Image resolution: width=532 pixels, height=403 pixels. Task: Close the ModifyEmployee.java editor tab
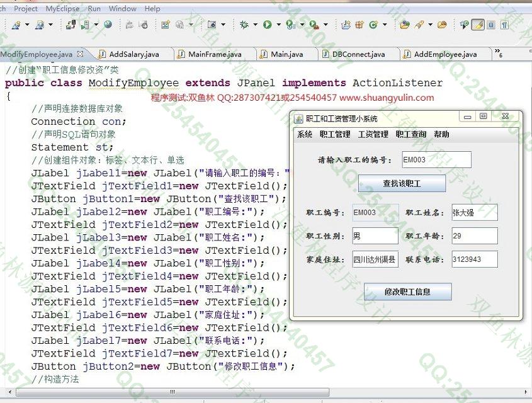point(80,54)
